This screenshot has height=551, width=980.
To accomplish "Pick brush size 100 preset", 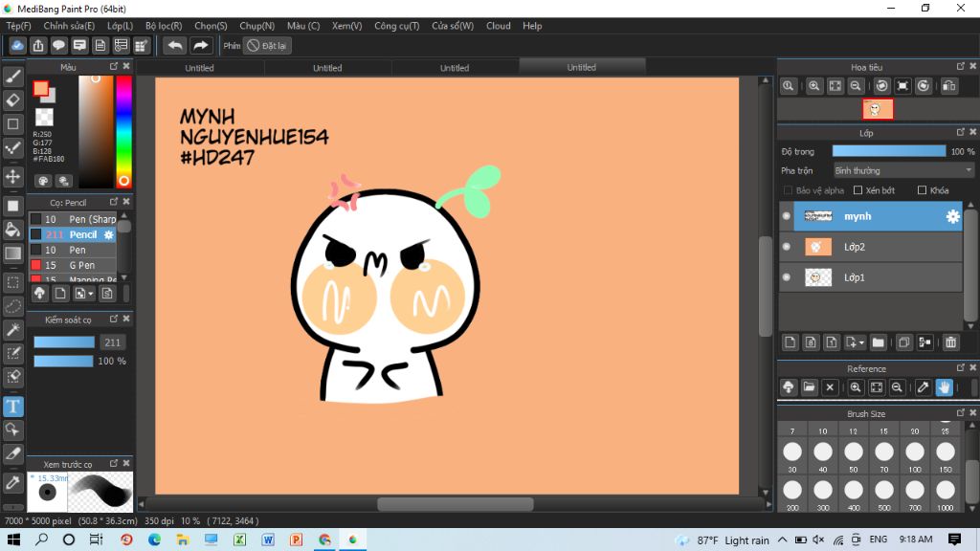I will [x=914, y=456].
